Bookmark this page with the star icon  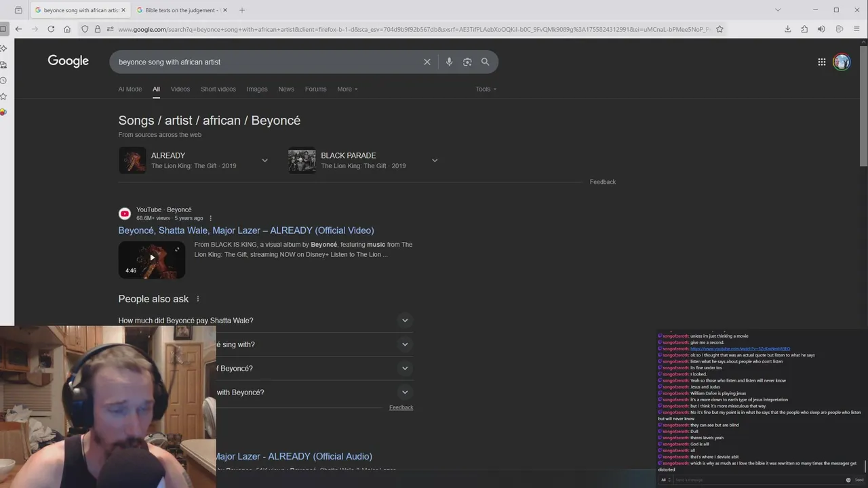(x=719, y=29)
